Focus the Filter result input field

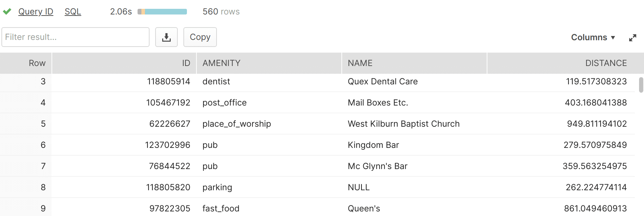point(75,37)
